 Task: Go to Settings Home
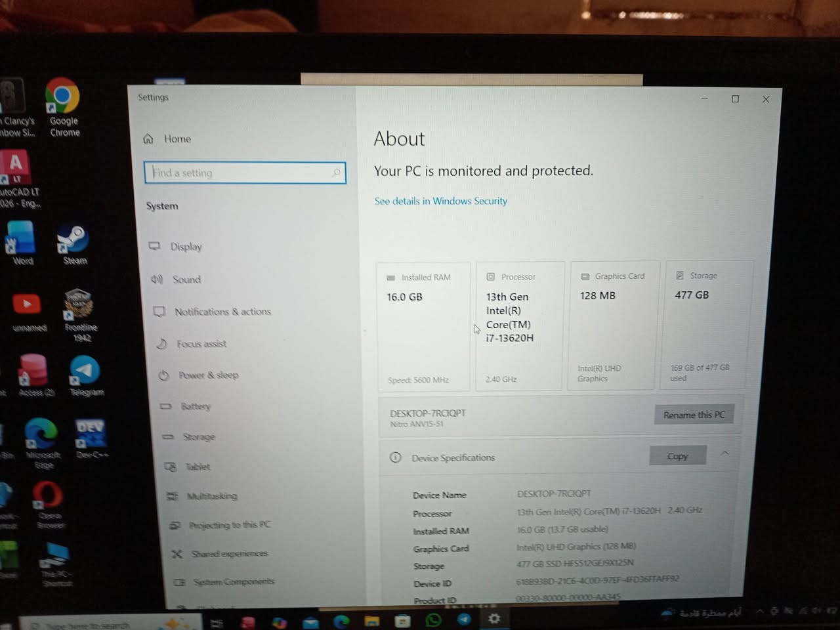click(177, 138)
